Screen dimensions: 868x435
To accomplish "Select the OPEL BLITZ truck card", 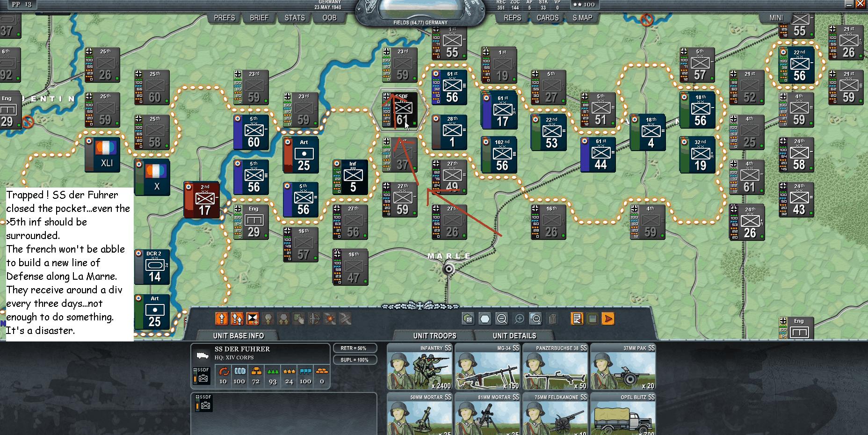I will tap(623, 414).
